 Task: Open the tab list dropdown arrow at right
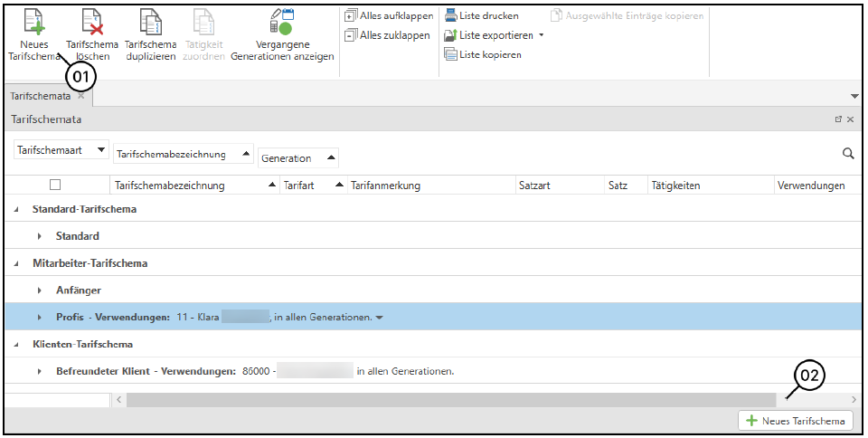coord(854,96)
